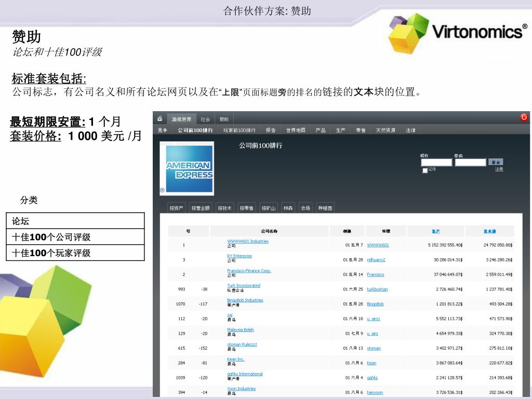Screen dimensions: 532x399
Task: Open otoman Rulezzz! company link
Action: (242, 344)
